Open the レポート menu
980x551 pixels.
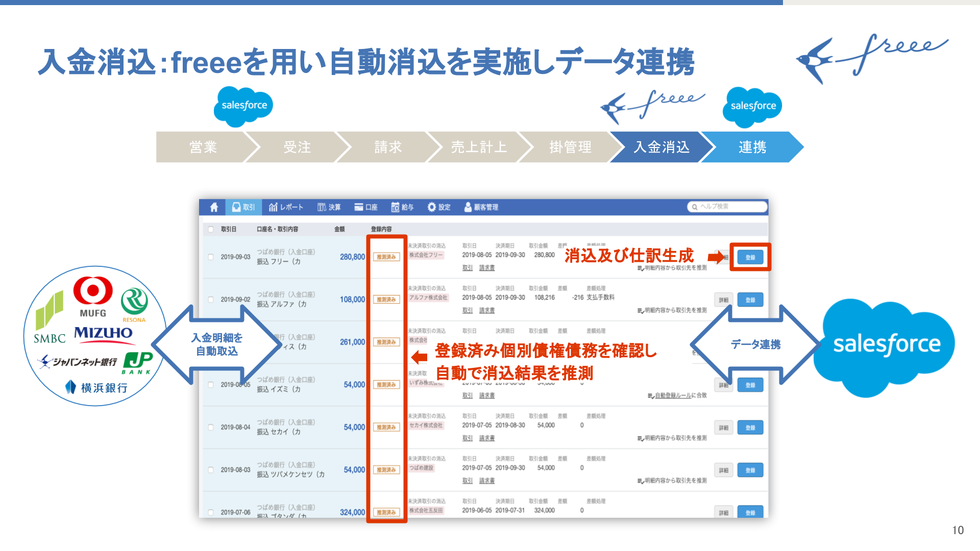286,207
